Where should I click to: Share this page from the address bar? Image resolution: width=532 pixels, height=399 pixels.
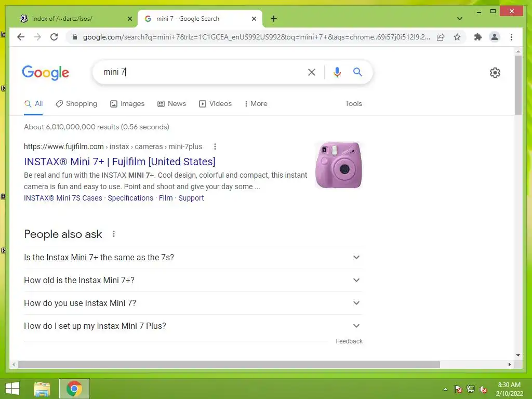441,37
